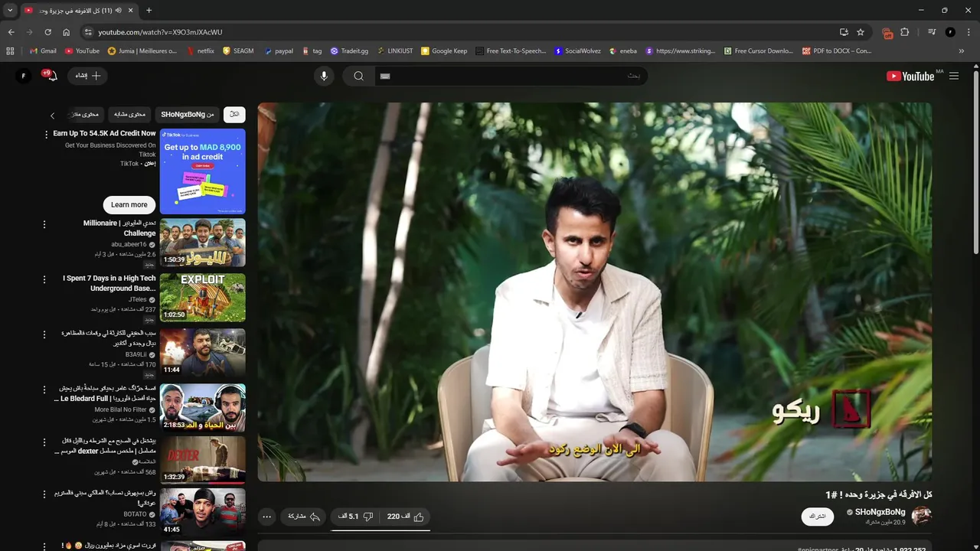
Task: Click the main video player
Action: click(x=594, y=292)
